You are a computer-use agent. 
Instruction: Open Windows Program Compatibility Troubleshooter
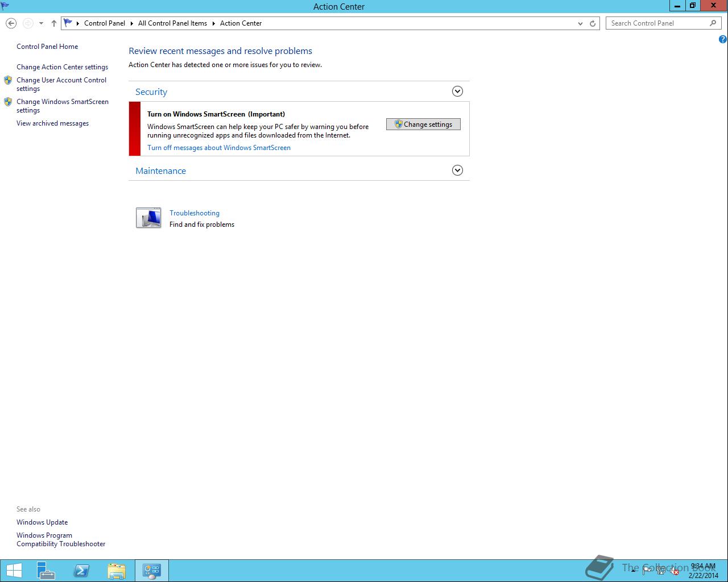[x=61, y=539]
